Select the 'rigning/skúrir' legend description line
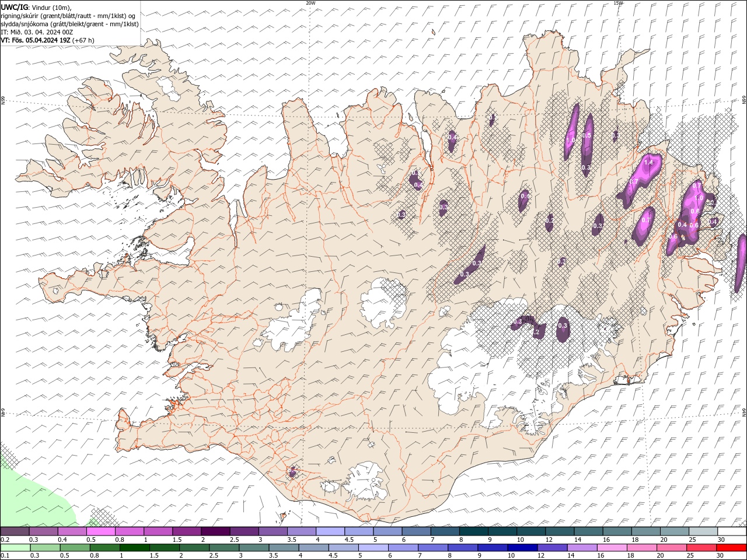This screenshot has width=747, height=560. coord(68,16)
